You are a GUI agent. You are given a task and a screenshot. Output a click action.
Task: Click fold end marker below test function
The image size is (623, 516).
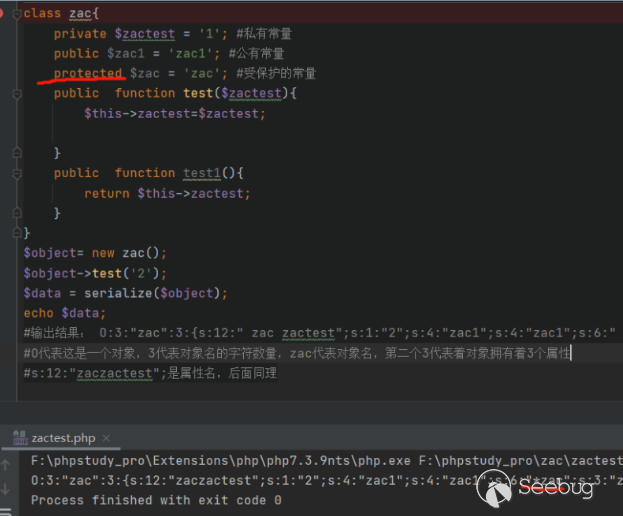(17, 153)
